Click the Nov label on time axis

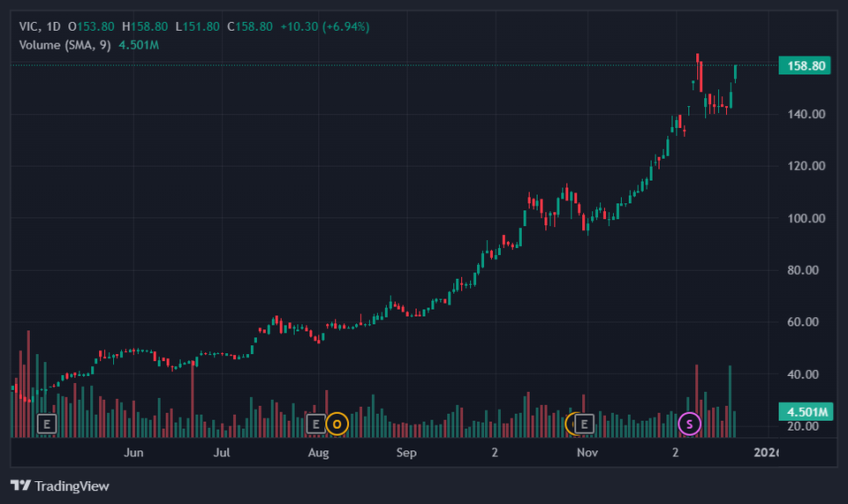pyautogui.click(x=587, y=453)
